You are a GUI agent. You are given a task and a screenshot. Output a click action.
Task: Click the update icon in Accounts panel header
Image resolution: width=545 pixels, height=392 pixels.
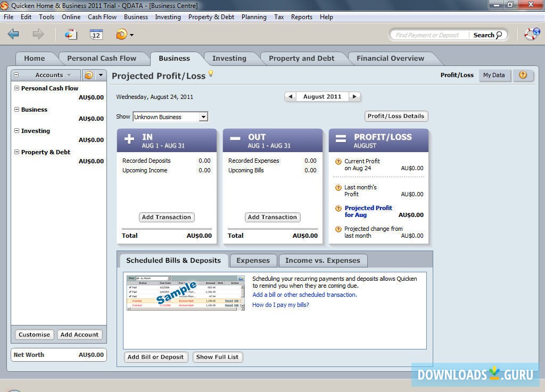(x=88, y=75)
